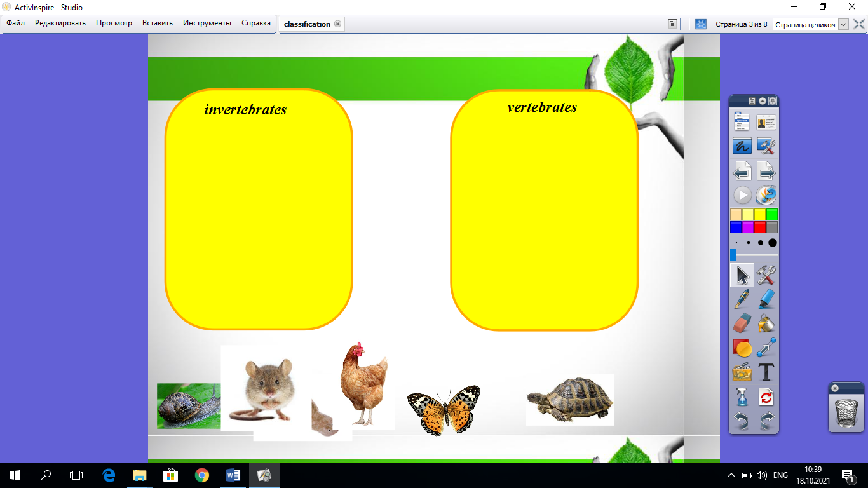The image size is (868, 488).
Task: Select the Highlighter tool
Action: point(766,299)
